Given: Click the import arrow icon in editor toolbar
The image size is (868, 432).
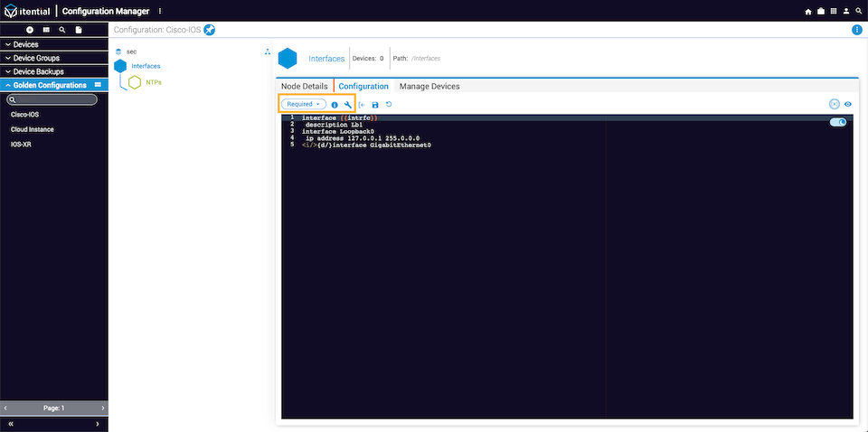Looking at the screenshot, I should point(362,105).
